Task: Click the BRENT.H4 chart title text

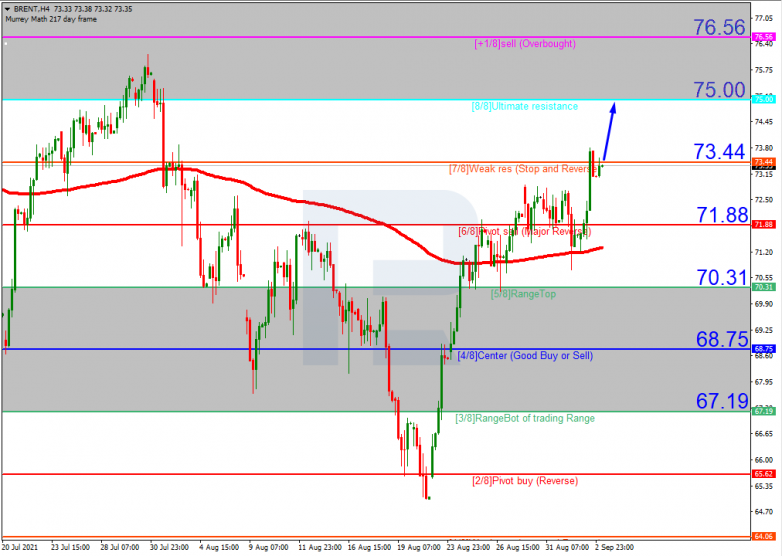Action: tap(32, 9)
